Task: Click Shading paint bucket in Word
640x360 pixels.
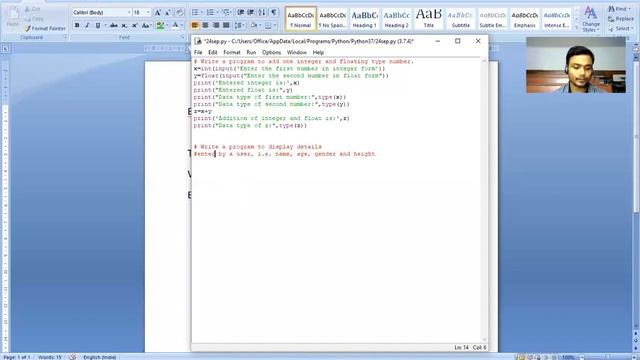Action: point(254,25)
